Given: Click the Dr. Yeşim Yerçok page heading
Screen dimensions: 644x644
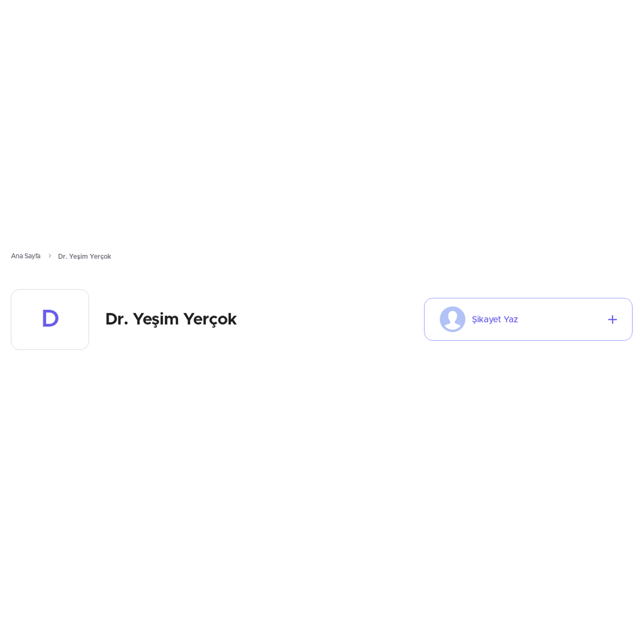Looking at the screenshot, I should (171, 319).
